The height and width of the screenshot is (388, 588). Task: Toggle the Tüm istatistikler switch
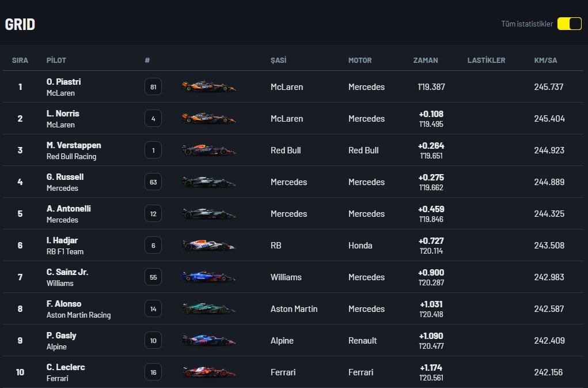[x=569, y=24]
